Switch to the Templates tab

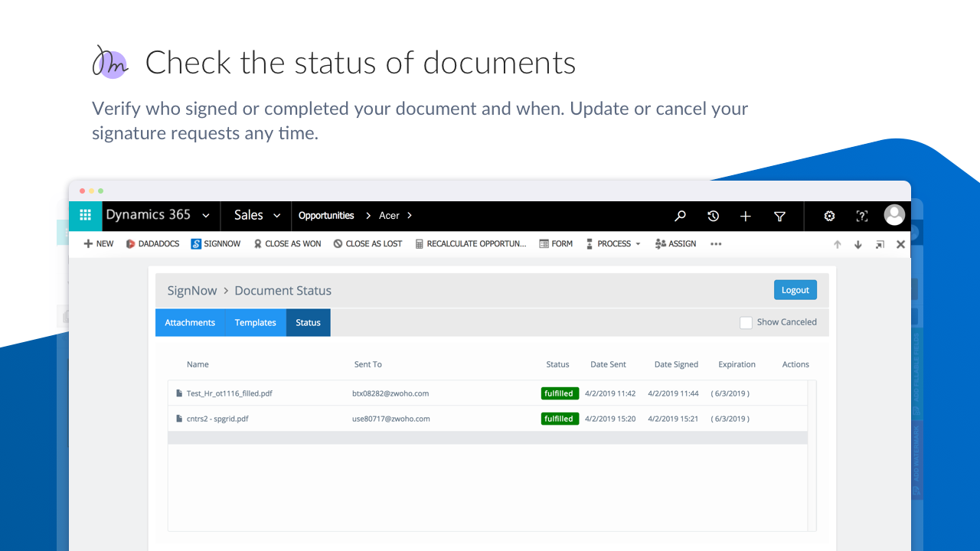coord(255,323)
